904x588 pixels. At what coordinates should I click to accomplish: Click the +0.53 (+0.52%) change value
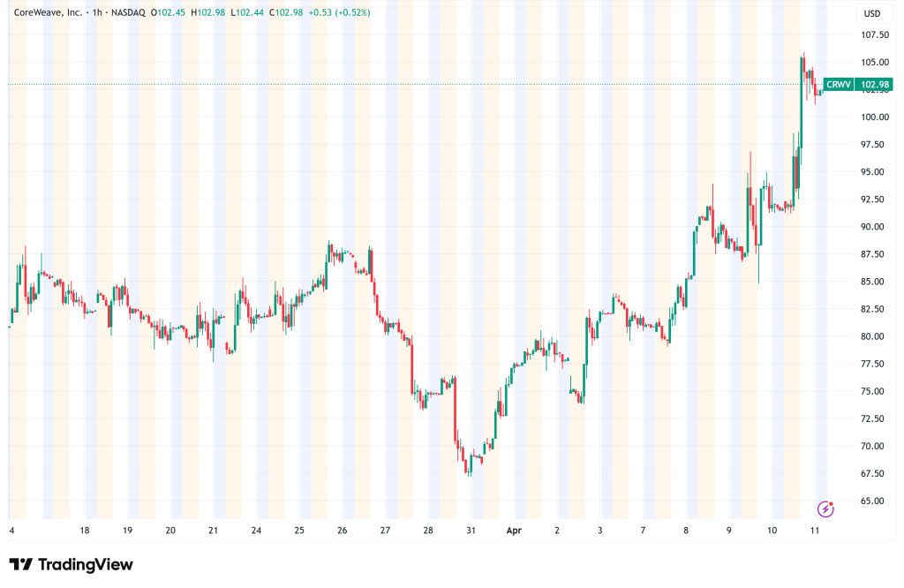click(x=340, y=13)
